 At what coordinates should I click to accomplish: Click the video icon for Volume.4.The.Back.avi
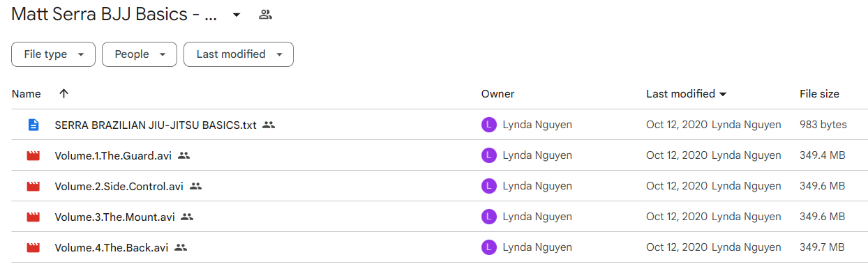[33, 247]
